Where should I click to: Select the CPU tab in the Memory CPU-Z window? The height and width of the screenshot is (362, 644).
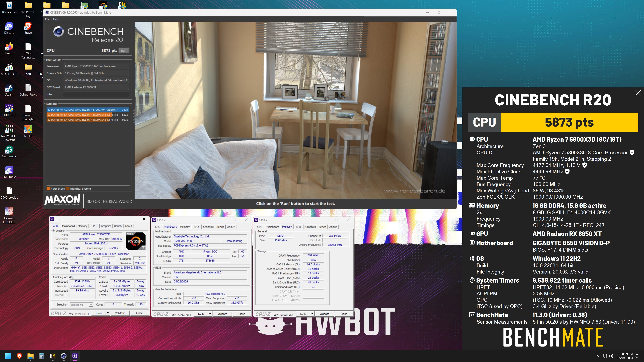(260, 227)
